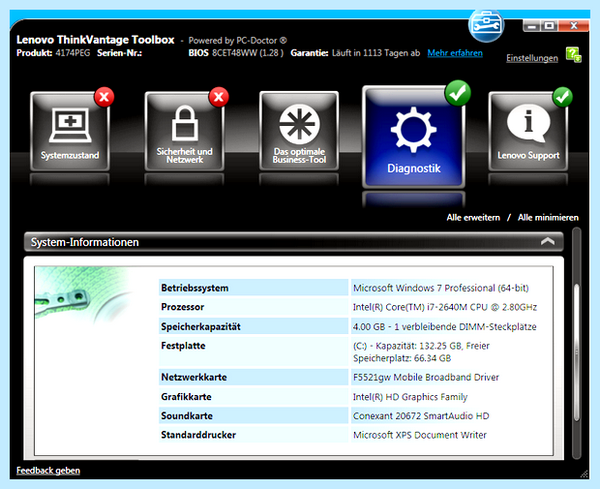Open Einstellungen settings link
Screen dimensions: 600x489
coord(532,58)
